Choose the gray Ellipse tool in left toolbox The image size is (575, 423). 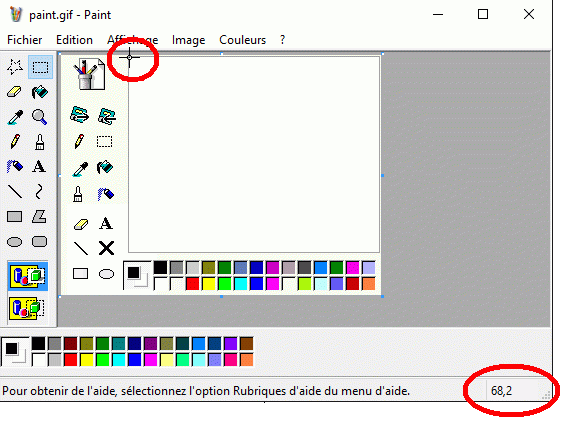click(15, 242)
